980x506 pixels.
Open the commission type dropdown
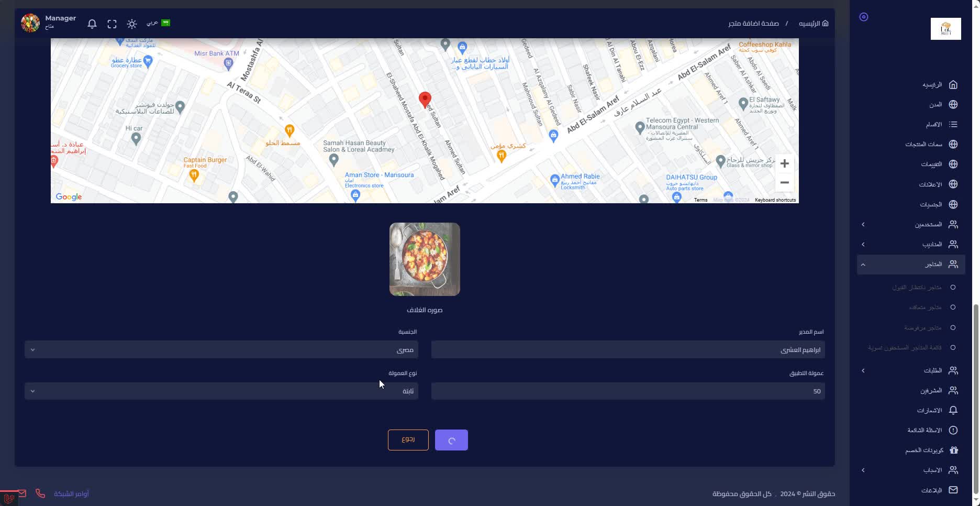coord(221,391)
